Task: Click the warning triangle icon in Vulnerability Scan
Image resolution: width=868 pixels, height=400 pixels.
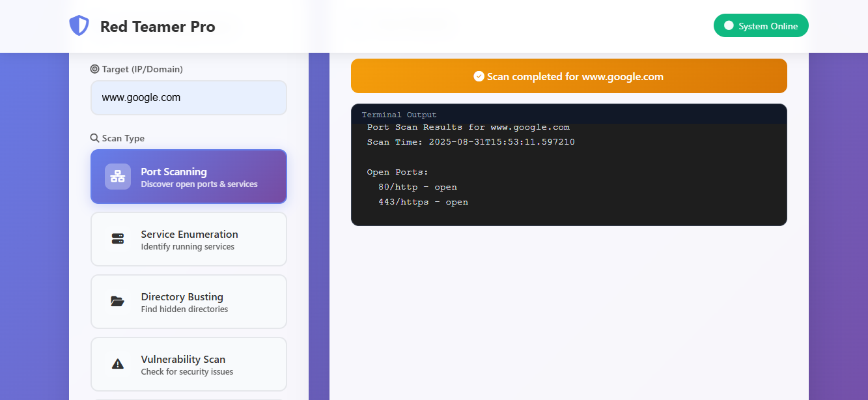Action: coord(118,364)
